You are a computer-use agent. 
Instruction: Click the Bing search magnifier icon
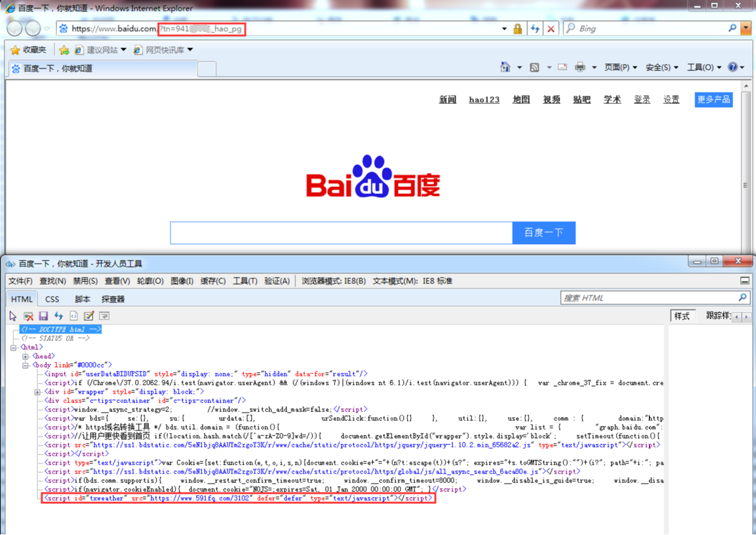click(733, 29)
